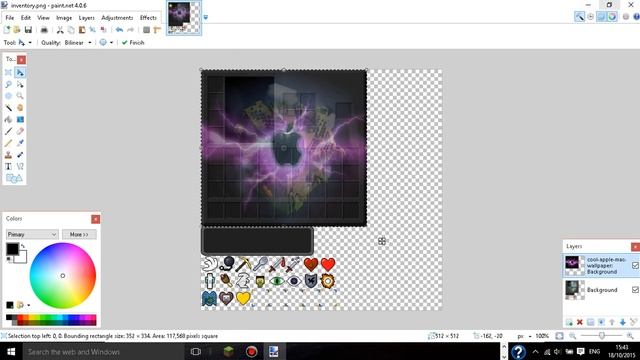Select the Pan hand tool

click(x=20, y=108)
